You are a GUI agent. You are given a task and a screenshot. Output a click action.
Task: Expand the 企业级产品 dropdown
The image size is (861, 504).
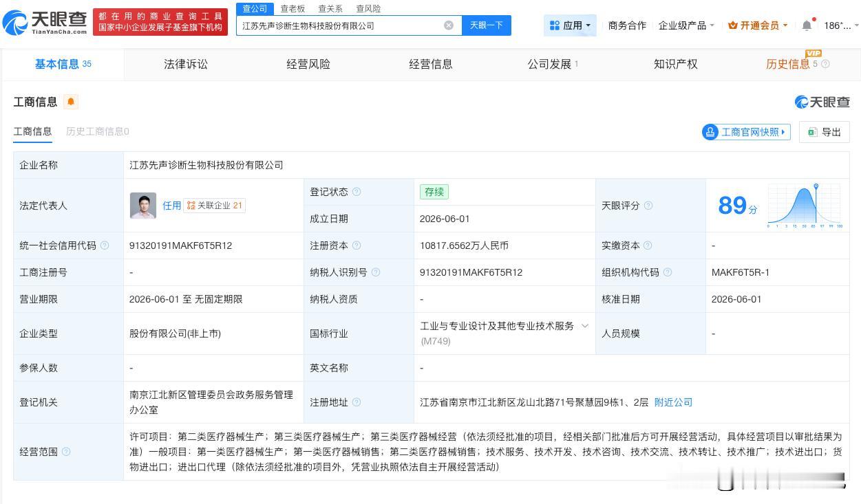pyautogui.click(x=686, y=25)
